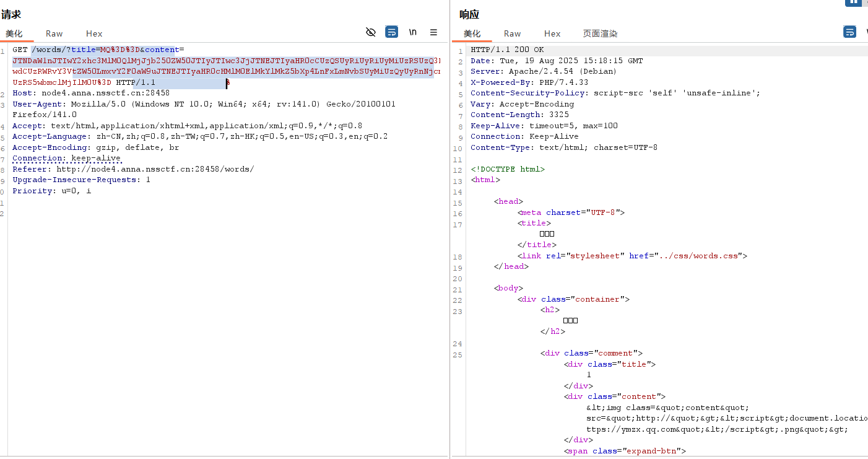Click the Date: Tue, 19 Aug 2025 header

pos(557,61)
